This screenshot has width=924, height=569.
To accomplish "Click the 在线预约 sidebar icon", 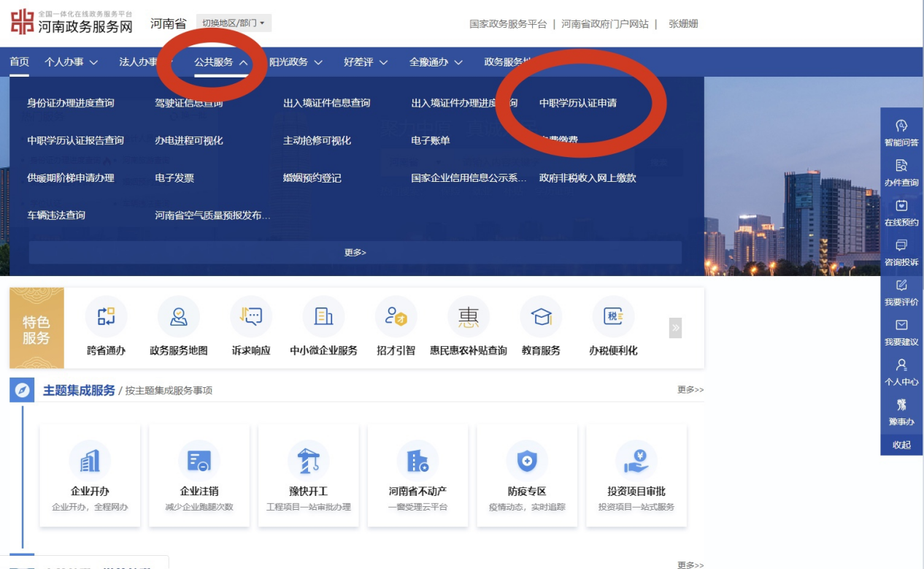I will (901, 207).
